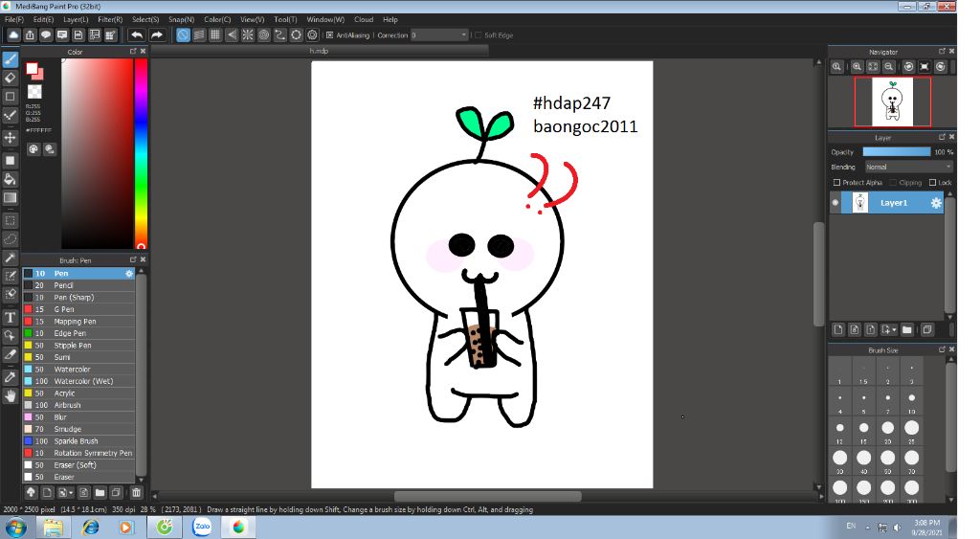Screen dimensions: 980x539
Task: Enable the concentric circle snap icon
Action: click(x=264, y=35)
